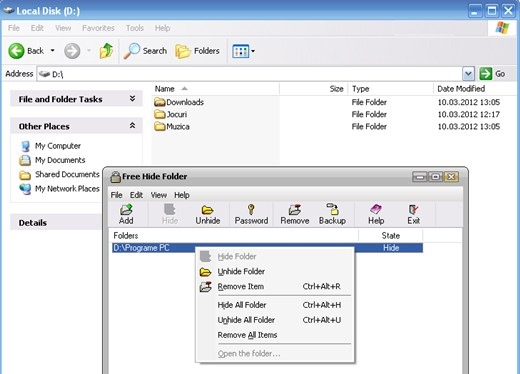Select the Jocuri folder icon
The image size is (520, 374).
160,114
